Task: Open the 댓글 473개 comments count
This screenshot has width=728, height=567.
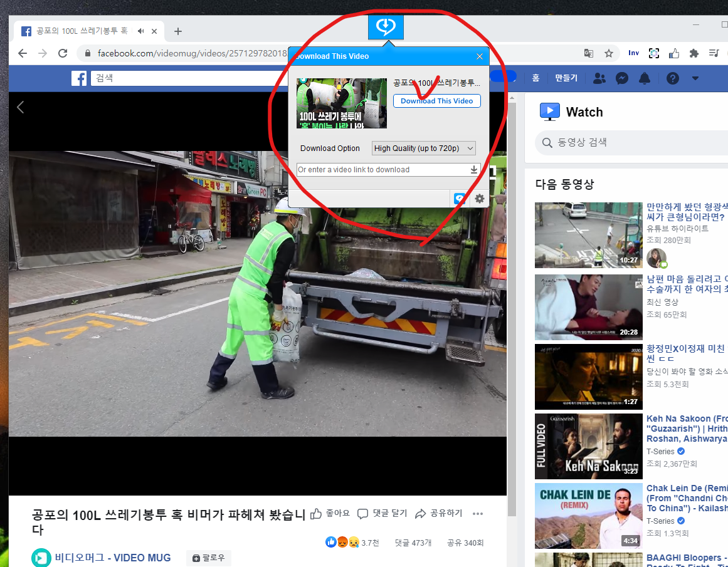Action: 413,543
